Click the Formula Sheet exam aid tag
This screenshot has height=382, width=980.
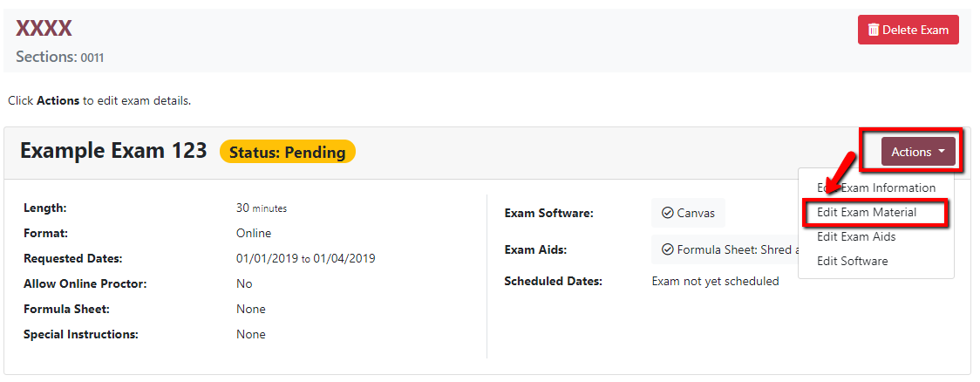click(725, 249)
